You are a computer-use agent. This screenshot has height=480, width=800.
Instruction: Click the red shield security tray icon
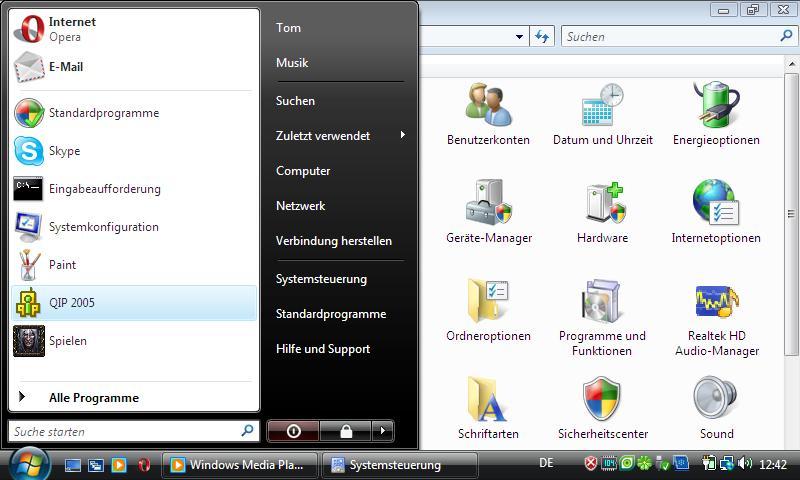click(590, 463)
